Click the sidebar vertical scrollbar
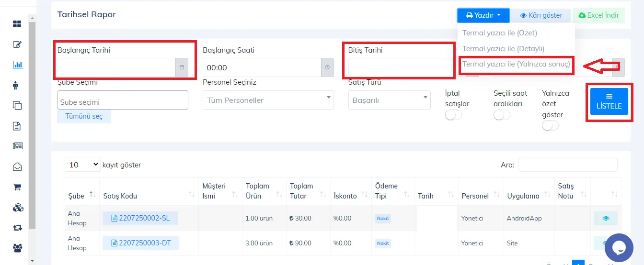The height and width of the screenshot is (265, 644). [32, 124]
